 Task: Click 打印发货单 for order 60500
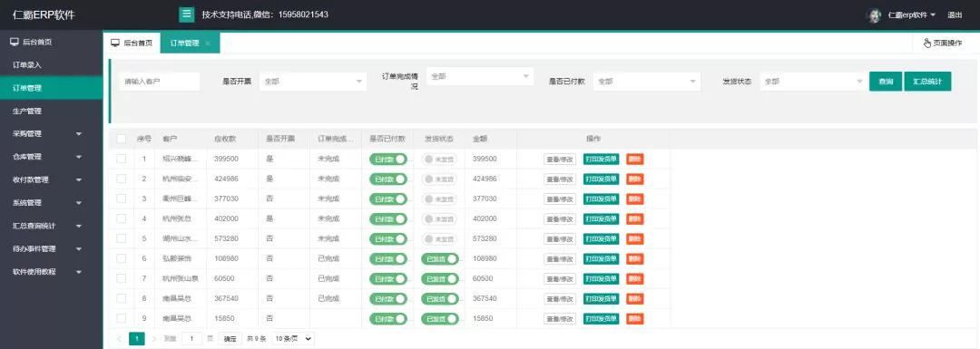coord(602,279)
